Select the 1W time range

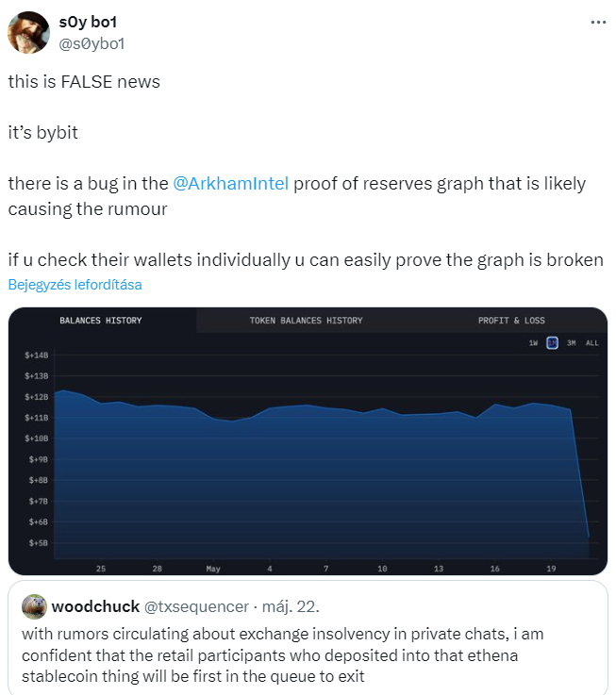pyautogui.click(x=533, y=343)
